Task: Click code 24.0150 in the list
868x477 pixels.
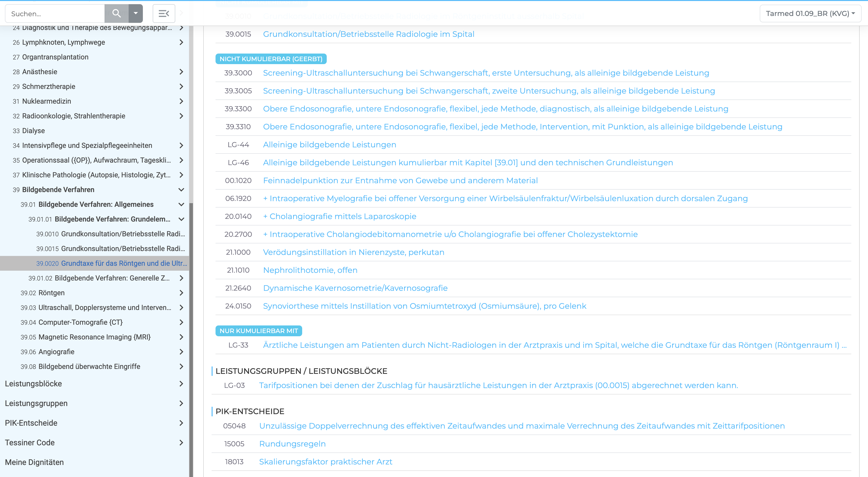Action: click(238, 306)
